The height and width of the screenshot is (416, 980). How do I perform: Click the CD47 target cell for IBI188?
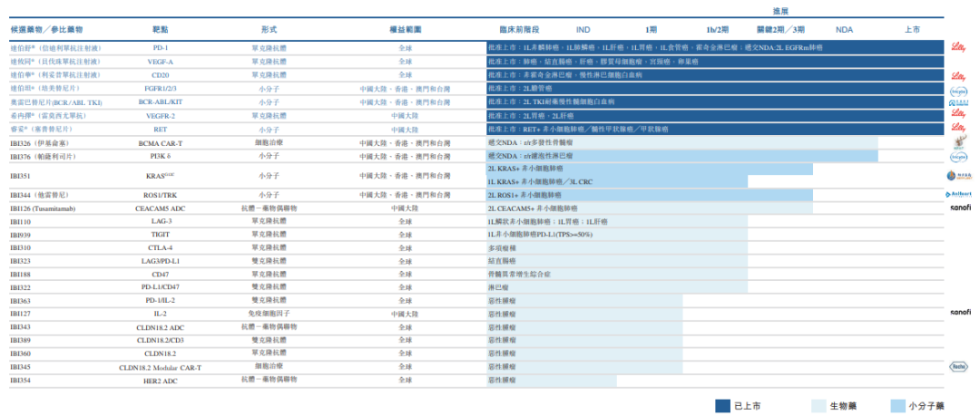pos(160,275)
